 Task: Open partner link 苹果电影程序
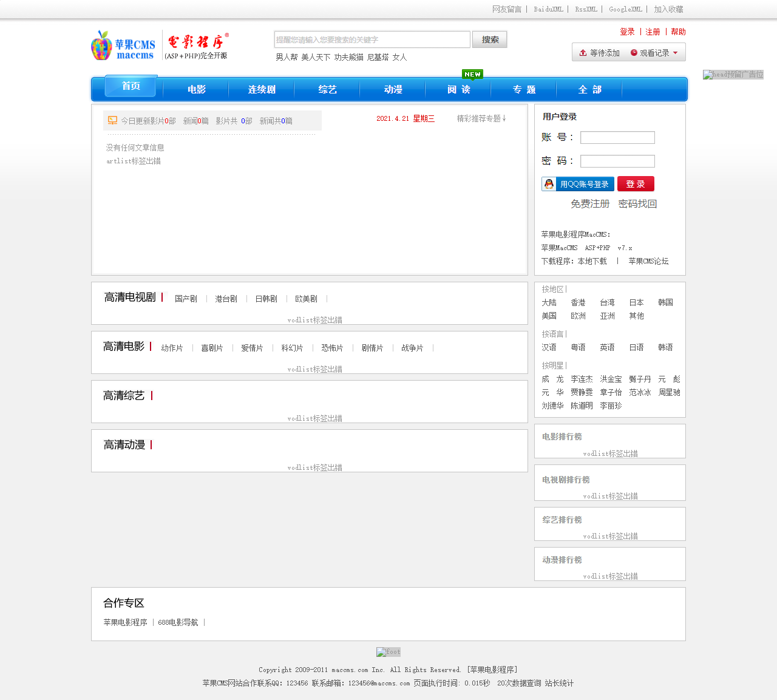pos(125,622)
